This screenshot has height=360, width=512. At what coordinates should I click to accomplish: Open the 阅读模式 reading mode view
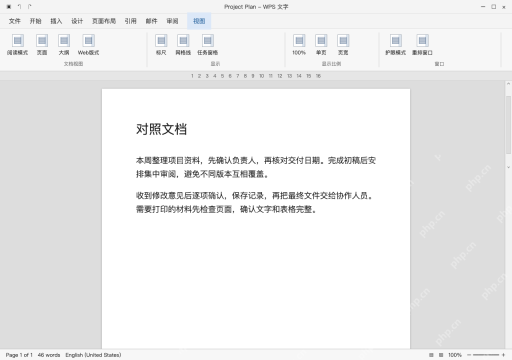[x=17, y=45]
